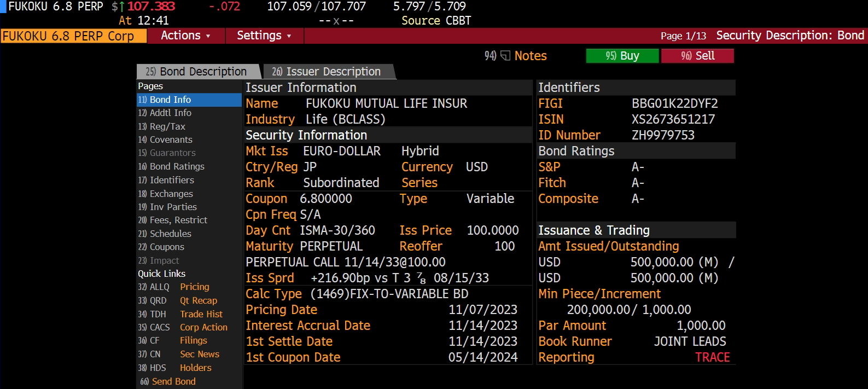Click the Source CBBT text in header
The height and width of the screenshot is (389, 868).
436,21
